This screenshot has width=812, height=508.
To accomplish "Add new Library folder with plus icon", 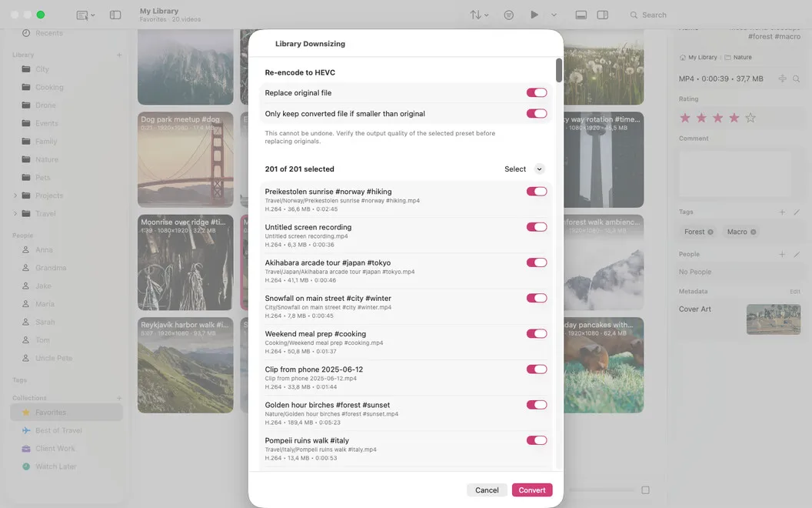I will click(119, 55).
